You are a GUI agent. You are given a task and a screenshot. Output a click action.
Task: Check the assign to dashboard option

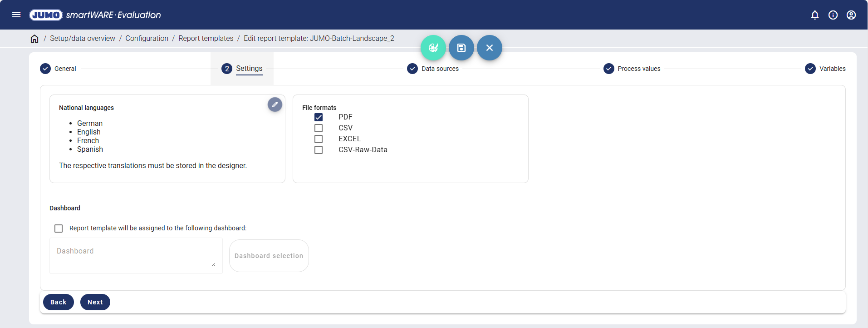(x=59, y=228)
